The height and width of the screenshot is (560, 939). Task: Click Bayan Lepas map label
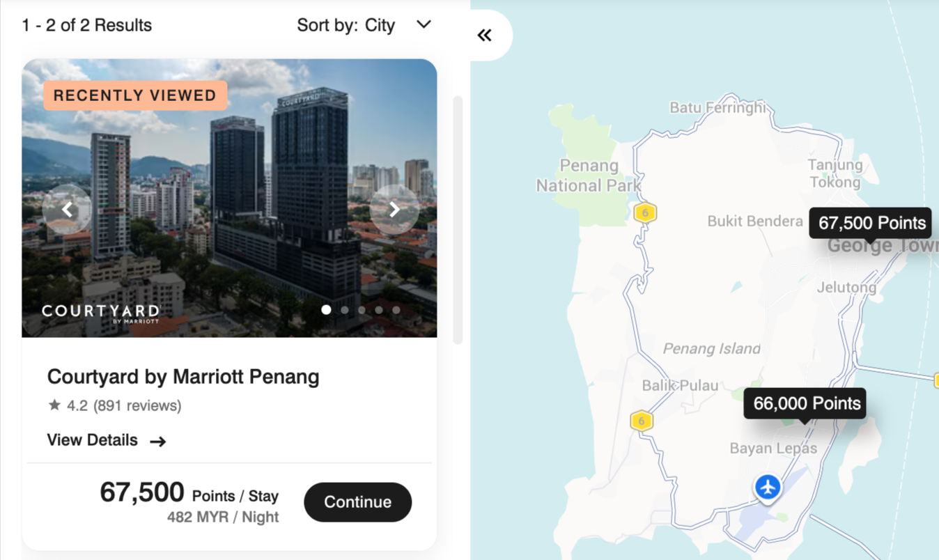tap(773, 448)
